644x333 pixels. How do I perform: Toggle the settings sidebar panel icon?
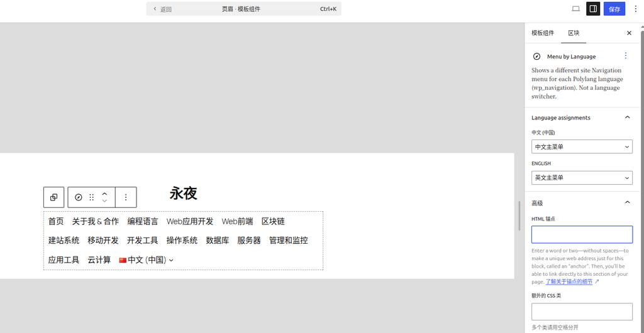tap(593, 9)
